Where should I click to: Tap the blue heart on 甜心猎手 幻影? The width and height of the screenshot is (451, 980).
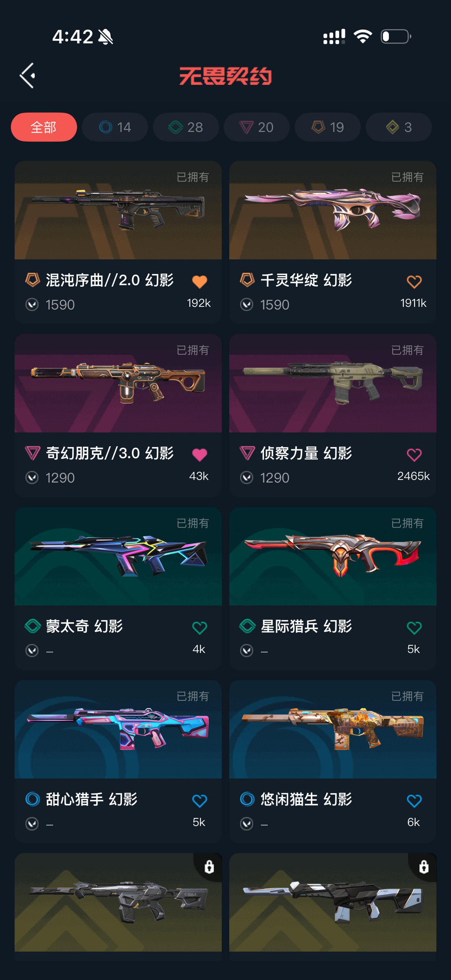pyautogui.click(x=200, y=801)
